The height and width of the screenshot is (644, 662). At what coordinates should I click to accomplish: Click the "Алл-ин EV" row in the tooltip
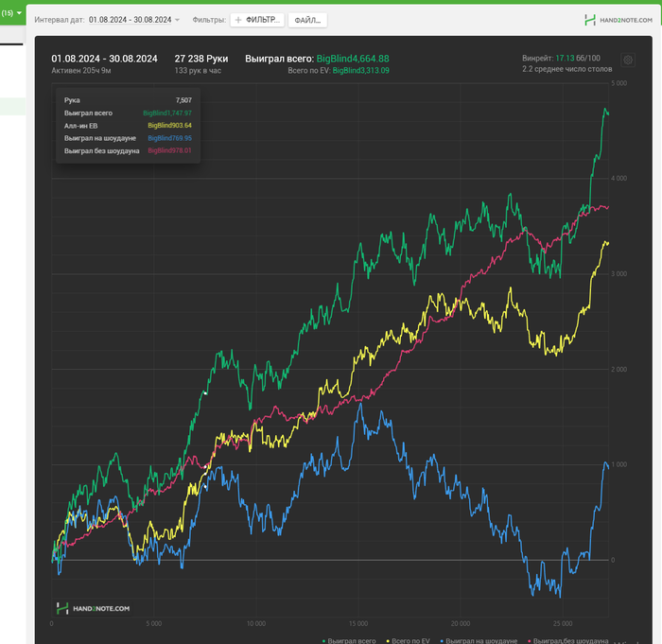[x=128, y=125]
